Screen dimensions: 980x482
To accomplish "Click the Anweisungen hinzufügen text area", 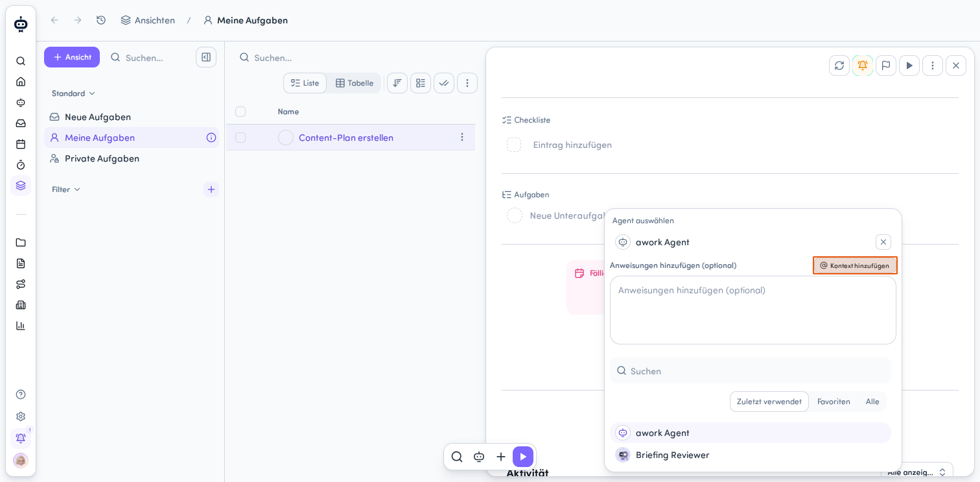I will 753,310.
